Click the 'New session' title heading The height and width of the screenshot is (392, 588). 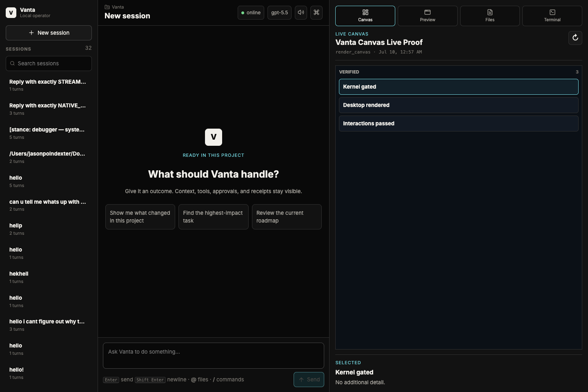pos(127,16)
